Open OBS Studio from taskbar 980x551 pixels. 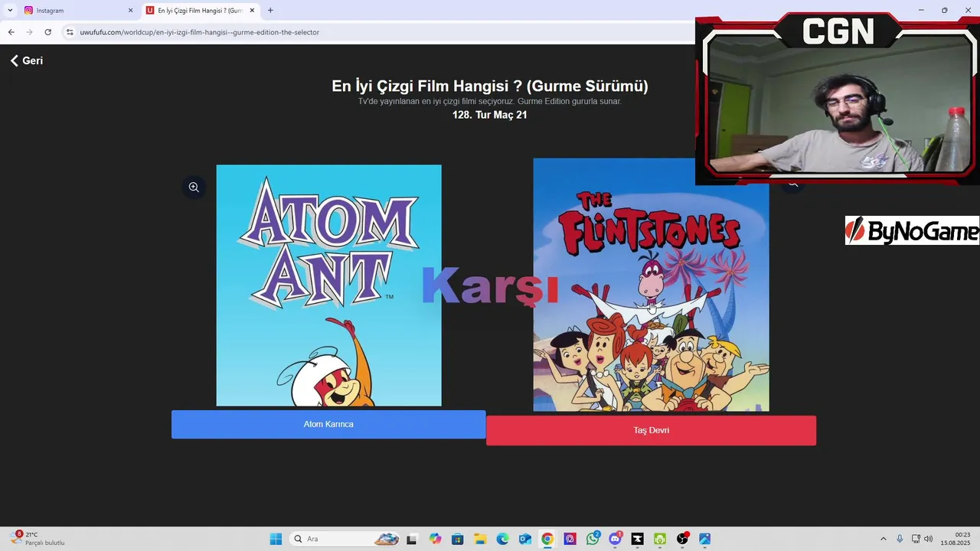[x=682, y=539]
